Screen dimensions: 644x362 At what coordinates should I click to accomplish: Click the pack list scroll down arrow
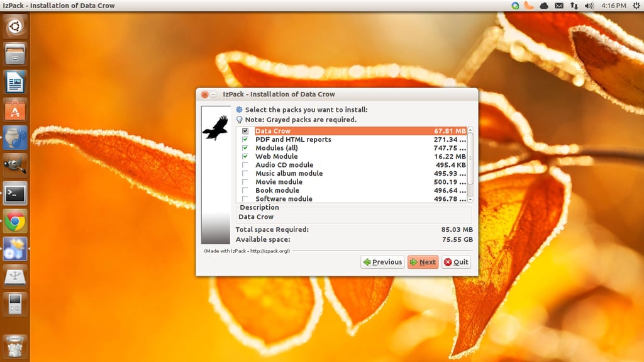pos(470,200)
